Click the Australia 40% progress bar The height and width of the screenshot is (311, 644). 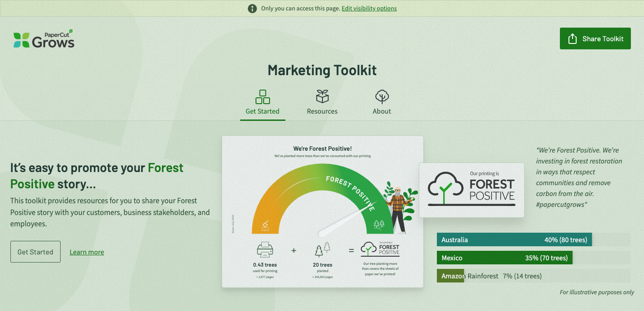[514, 240]
